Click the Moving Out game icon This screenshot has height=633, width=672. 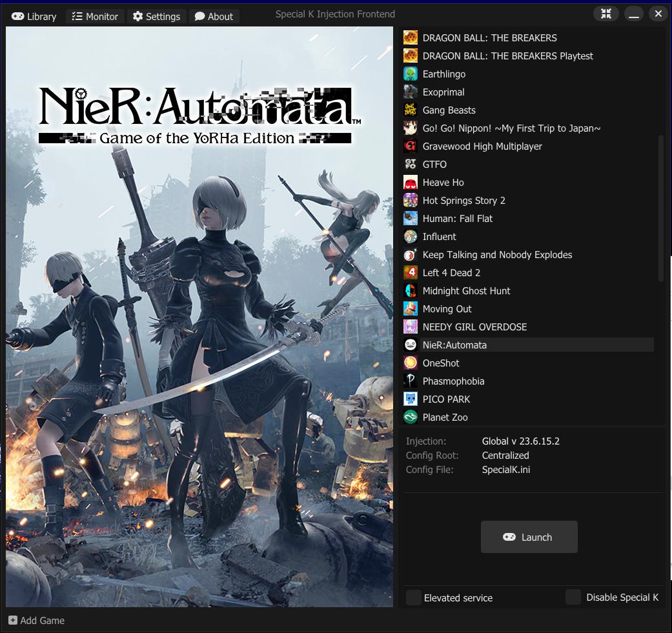click(410, 308)
